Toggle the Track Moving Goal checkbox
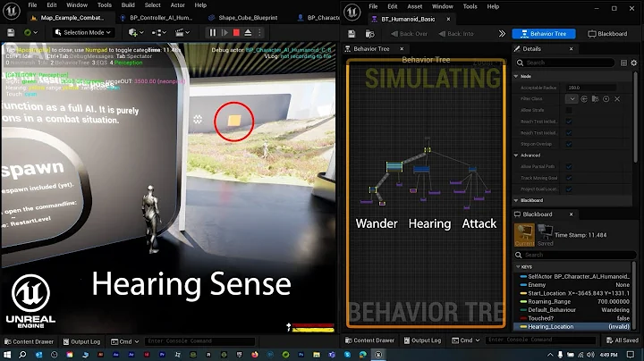Image resolution: width=644 pixels, height=361 pixels. point(569,178)
